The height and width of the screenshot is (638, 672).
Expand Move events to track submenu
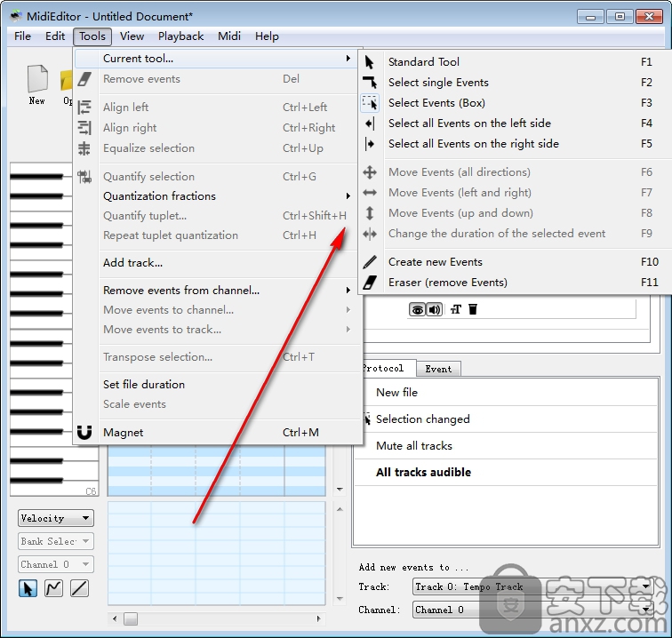point(218,330)
